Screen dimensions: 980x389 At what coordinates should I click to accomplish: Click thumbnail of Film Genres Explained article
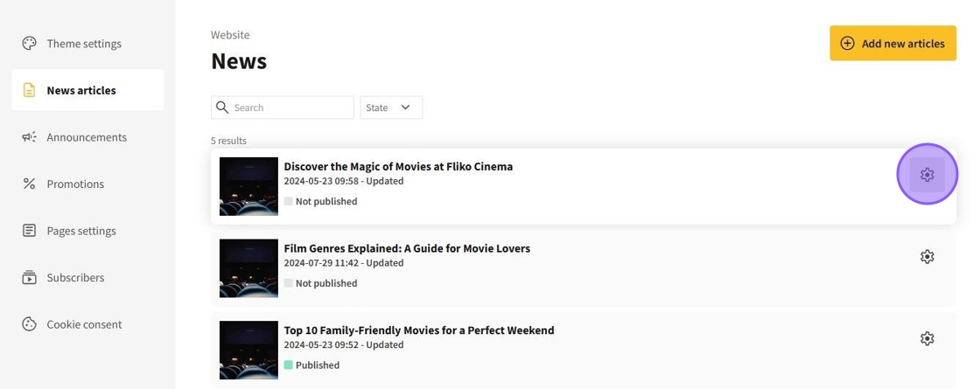pyautogui.click(x=248, y=268)
